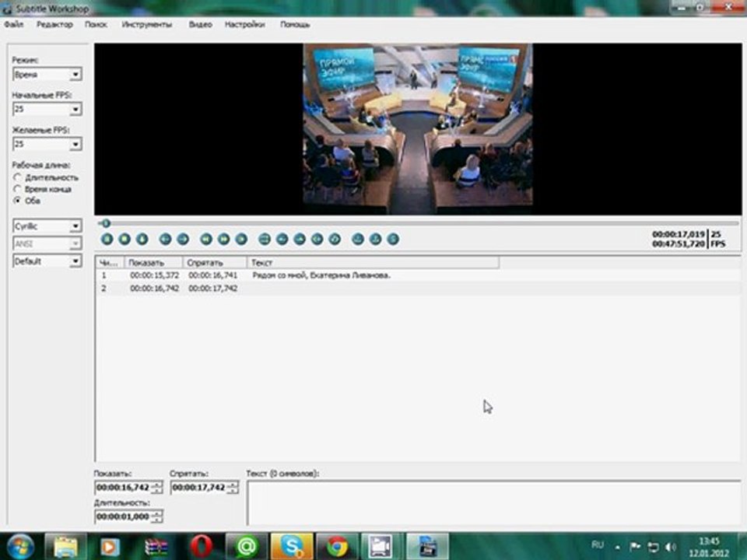Open the Windows Start menu

tap(19, 546)
